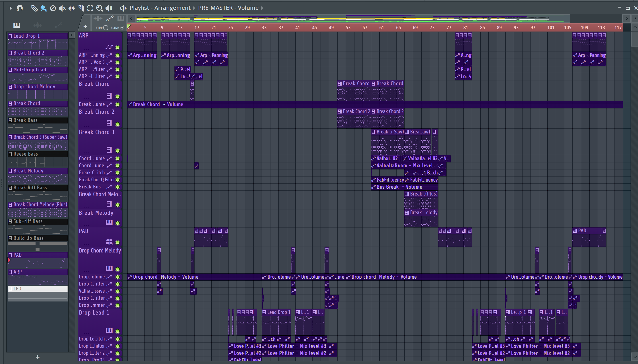638x364 pixels.
Task: Select the Mute tool speaker icon
Action: pyautogui.click(x=62, y=8)
